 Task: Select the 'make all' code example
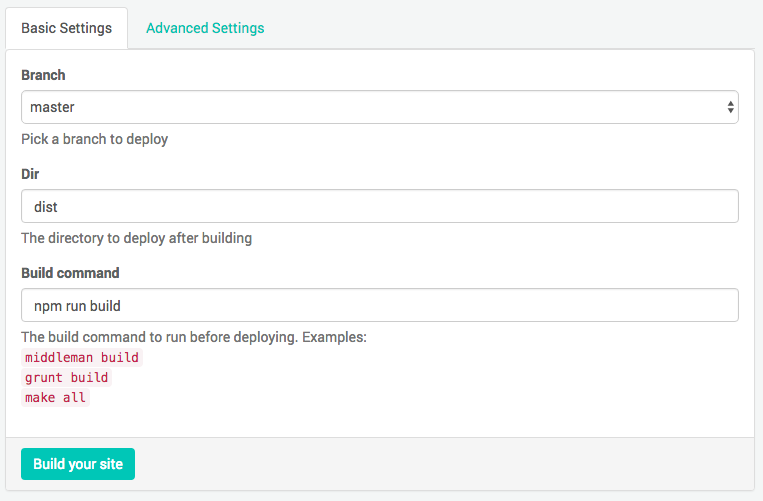(55, 397)
